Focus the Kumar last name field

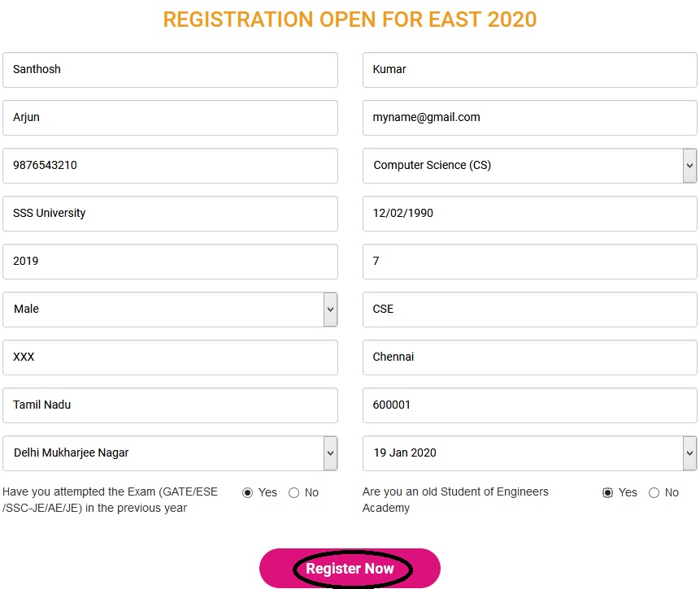click(529, 70)
